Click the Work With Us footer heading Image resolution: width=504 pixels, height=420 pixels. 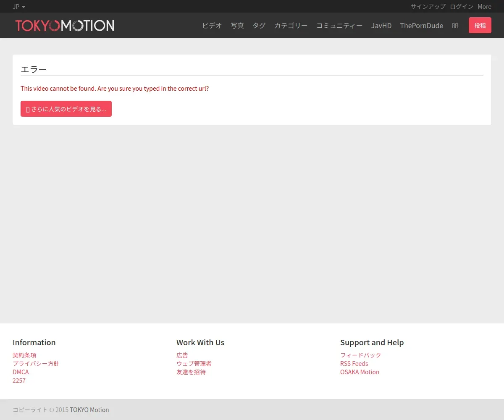[200, 342]
